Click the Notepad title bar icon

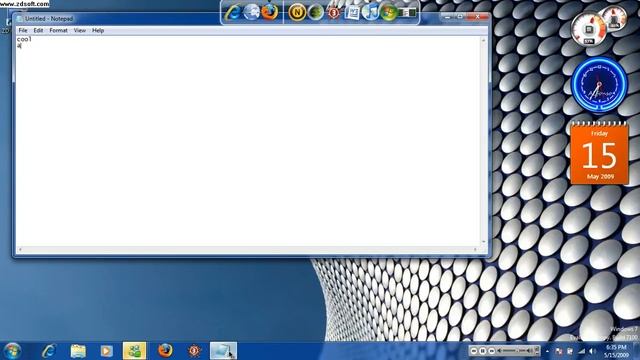[x=20, y=19]
